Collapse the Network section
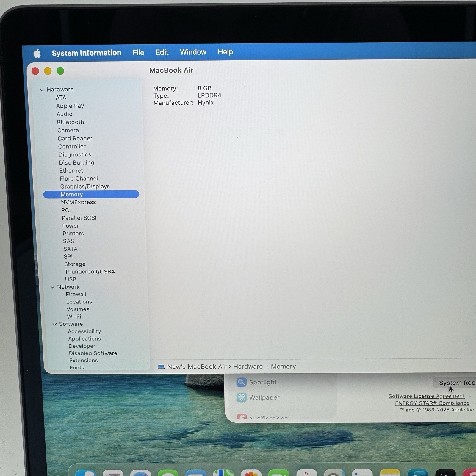The height and width of the screenshot is (476, 476). pyautogui.click(x=52, y=287)
